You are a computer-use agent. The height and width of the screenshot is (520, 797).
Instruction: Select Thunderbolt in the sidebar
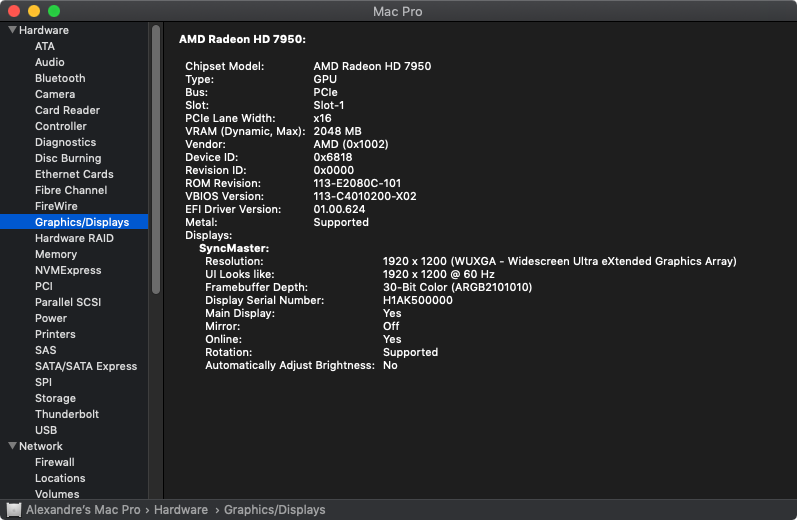67,414
